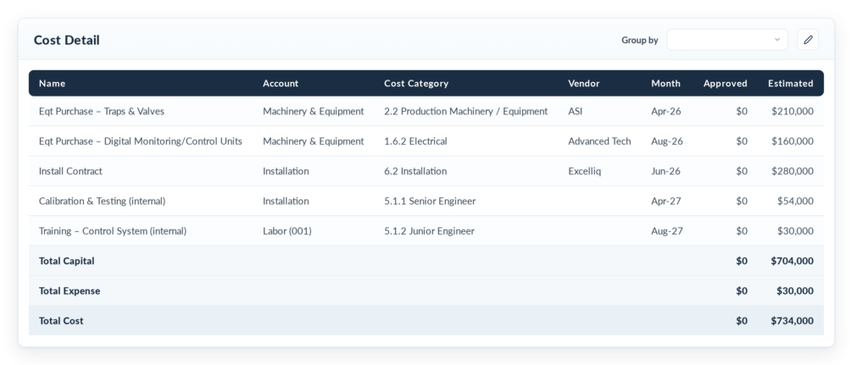Click the Name column header

tap(52, 84)
